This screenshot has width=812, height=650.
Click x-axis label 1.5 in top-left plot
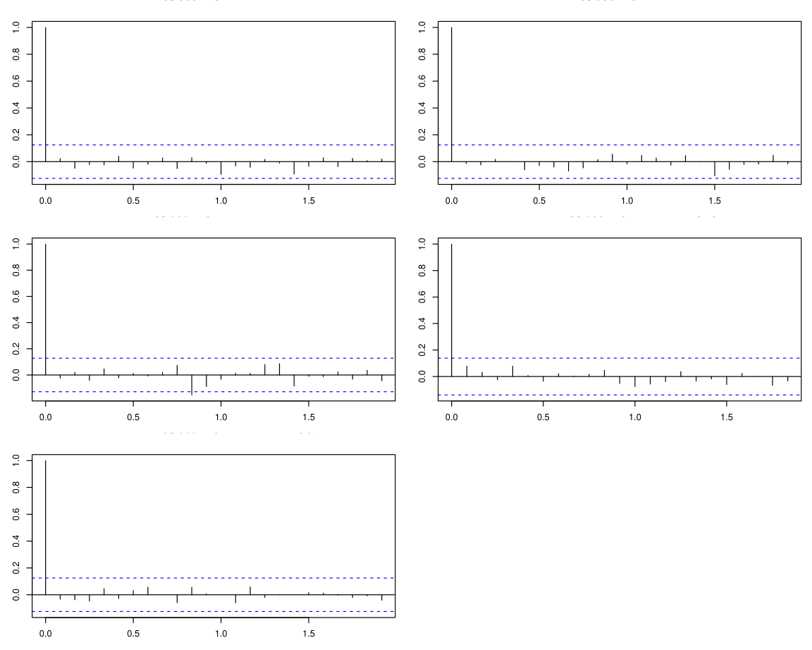click(x=309, y=201)
